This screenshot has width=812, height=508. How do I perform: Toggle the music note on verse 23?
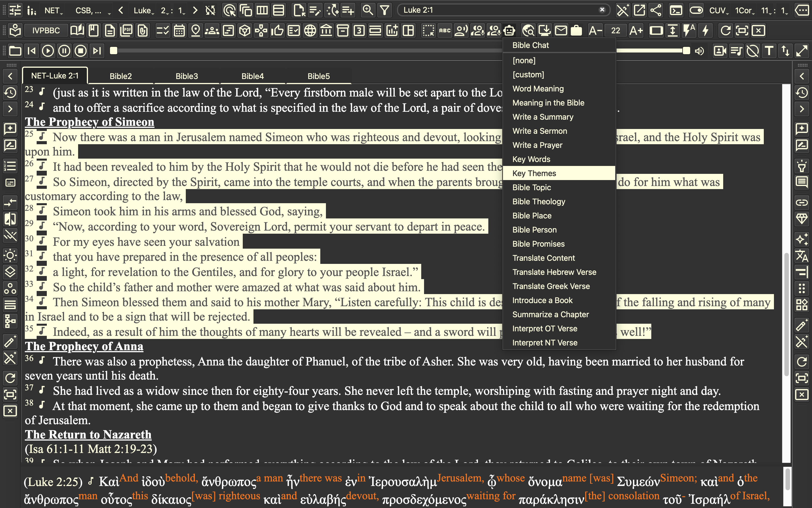coord(42,92)
